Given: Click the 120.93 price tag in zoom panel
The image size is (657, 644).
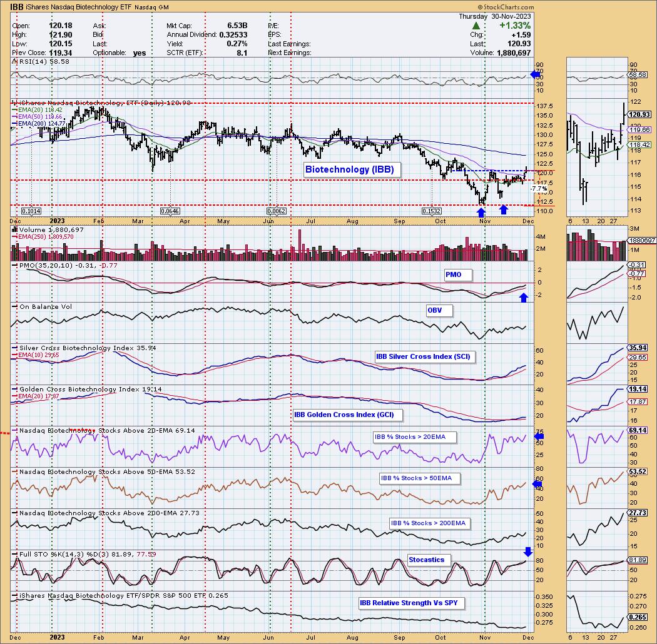Looking at the screenshot, I should pyautogui.click(x=640, y=114).
